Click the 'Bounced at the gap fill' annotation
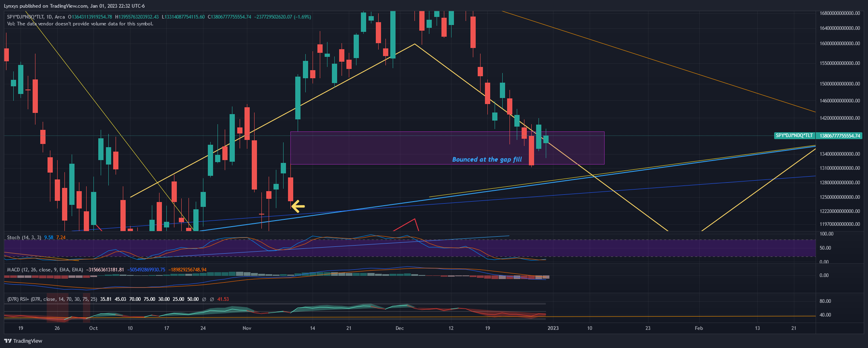The height and width of the screenshot is (348, 868). 487,159
